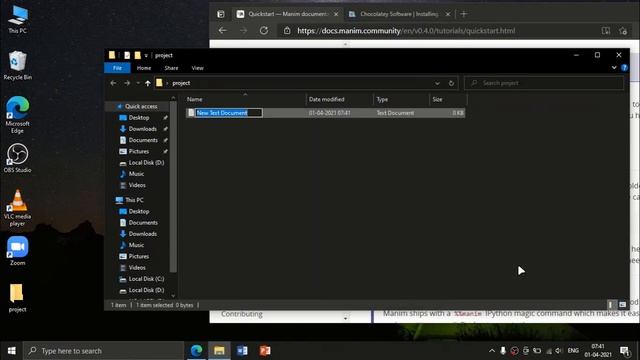The image size is (640, 360).
Task: Select Pictures under Quick access
Action: [139, 151]
